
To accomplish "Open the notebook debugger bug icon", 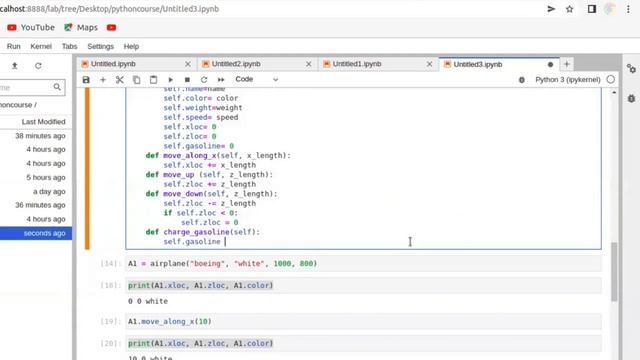I will pyautogui.click(x=522, y=80).
